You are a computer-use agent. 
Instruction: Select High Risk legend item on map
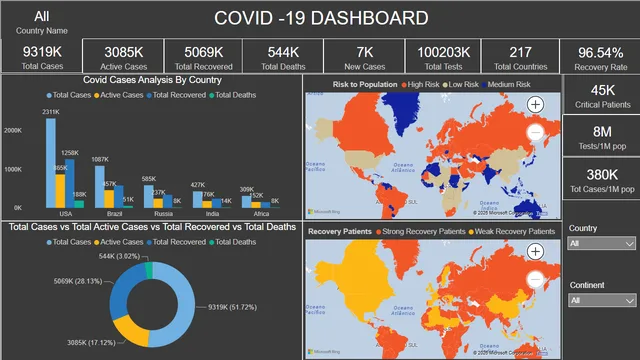(420, 84)
